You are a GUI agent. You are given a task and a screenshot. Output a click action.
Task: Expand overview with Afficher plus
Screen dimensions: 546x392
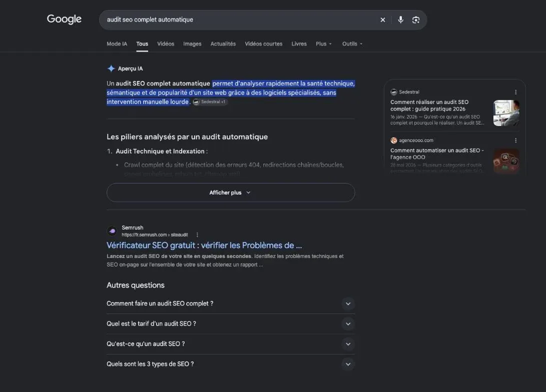click(x=231, y=192)
